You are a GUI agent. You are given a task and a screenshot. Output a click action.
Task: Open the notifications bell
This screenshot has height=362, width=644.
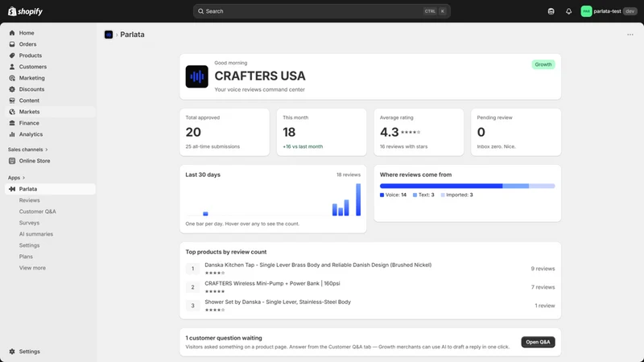pyautogui.click(x=568, y=11)
